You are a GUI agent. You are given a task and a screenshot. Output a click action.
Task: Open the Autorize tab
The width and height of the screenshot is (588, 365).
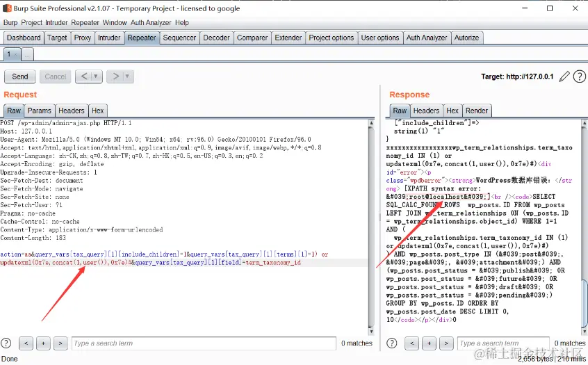[466, 38]
